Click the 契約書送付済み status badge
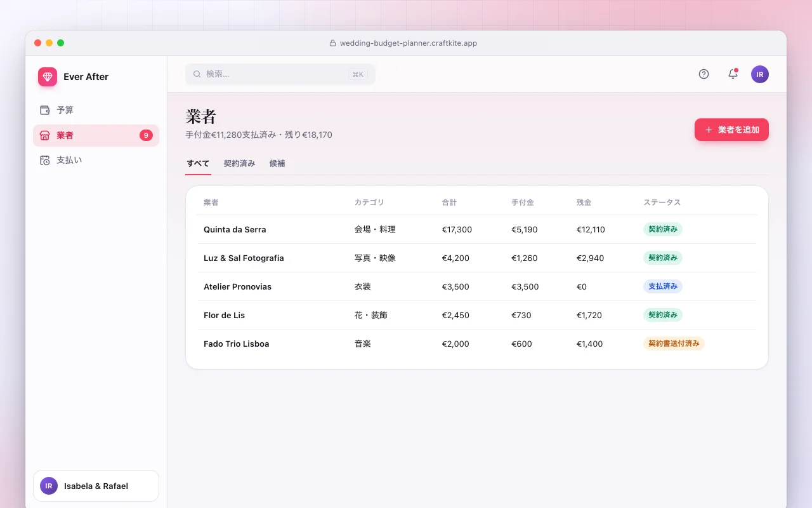The height and width of the screenshot is (508, 812). (674, 344)
